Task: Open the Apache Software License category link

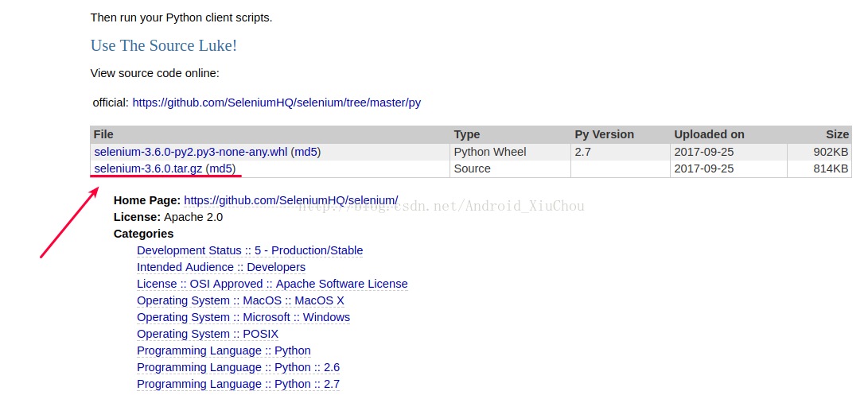Action: [272, 284]
